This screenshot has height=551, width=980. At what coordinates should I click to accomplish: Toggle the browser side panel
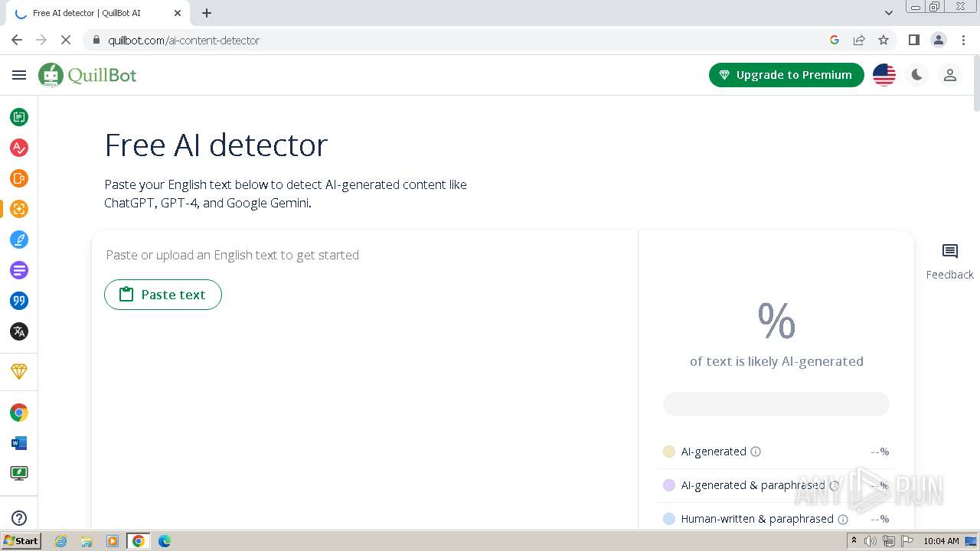tap(913, 40)
